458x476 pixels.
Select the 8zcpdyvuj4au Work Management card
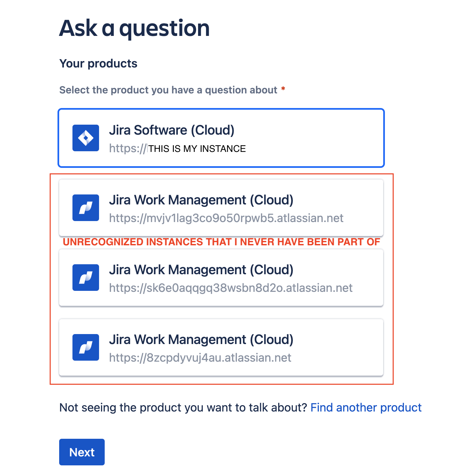[x=221, y=347]
